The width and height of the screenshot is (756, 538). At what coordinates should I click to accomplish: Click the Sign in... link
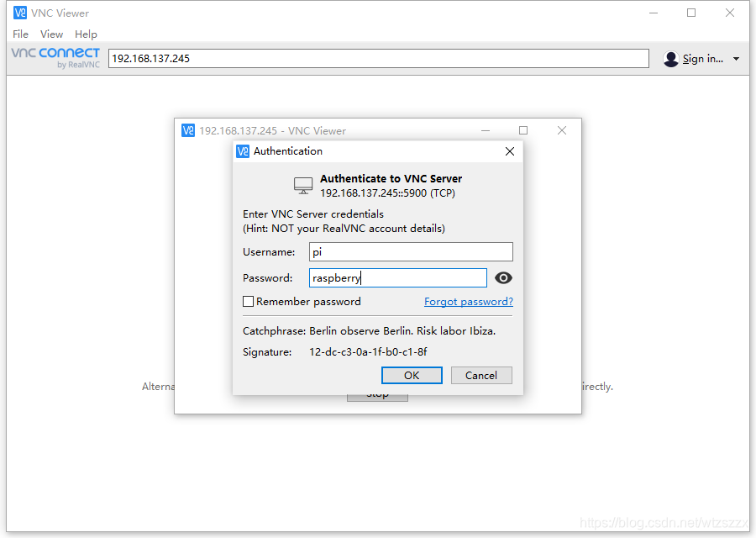703,59
